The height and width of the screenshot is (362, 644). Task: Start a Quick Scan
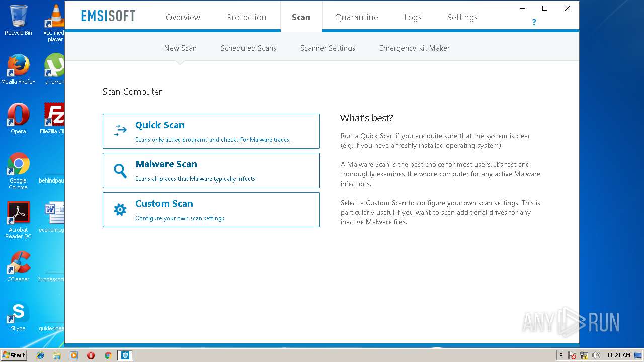click(211, 131)
